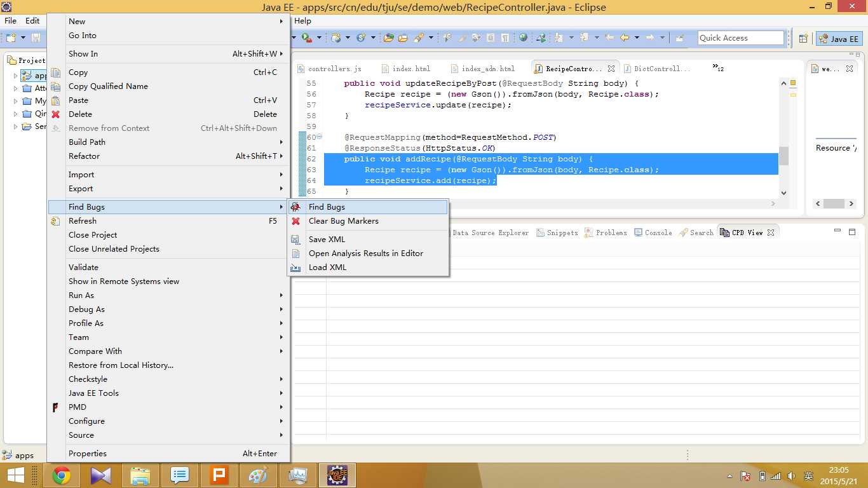This screenshot has width=868, height=488.
Task: Switch to the controllers.js editor tab
Action: pos(330,69)
